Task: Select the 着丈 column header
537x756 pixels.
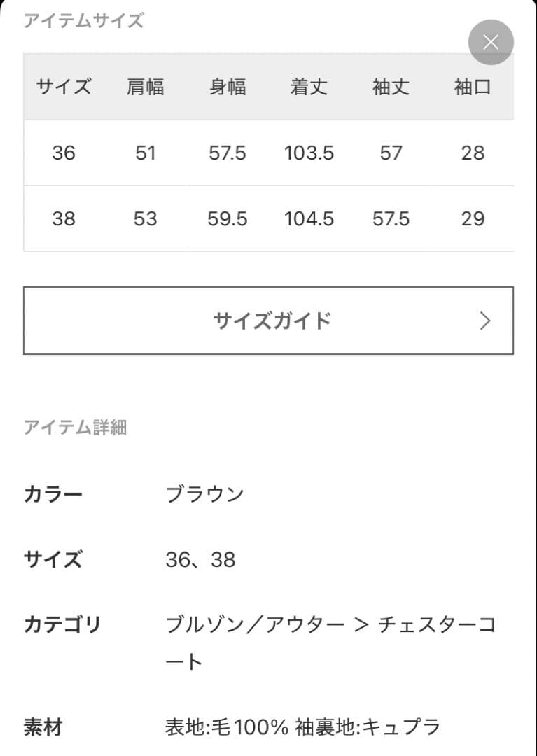Action: [309, 87]
